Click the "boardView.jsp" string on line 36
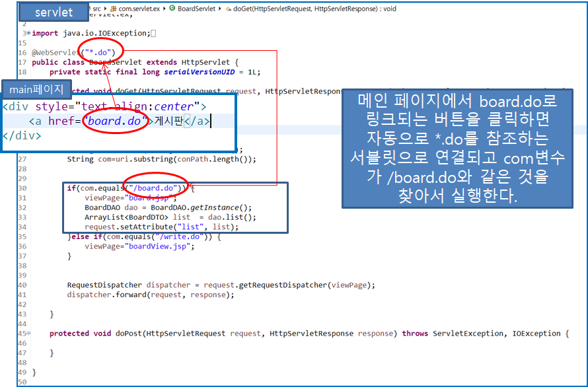Viewport: 588px width, 387px height. click(x=158, y=246)
